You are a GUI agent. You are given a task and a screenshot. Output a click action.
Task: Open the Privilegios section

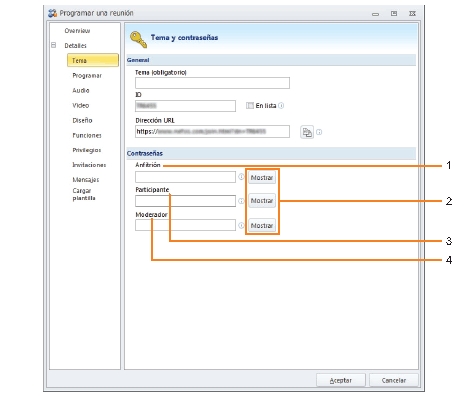pyautogui.click(x=87, y=150)
